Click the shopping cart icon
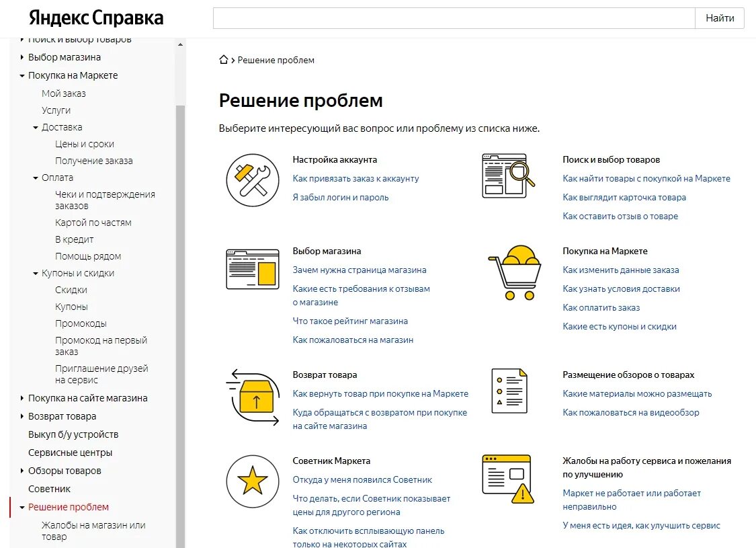This screenshot has height=548, width=756. (515, 272)
